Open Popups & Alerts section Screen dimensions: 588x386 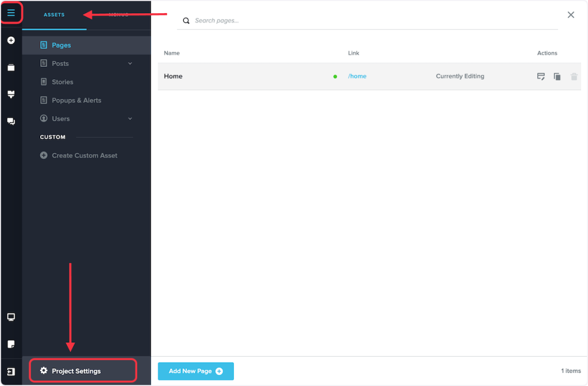(76, 100)
